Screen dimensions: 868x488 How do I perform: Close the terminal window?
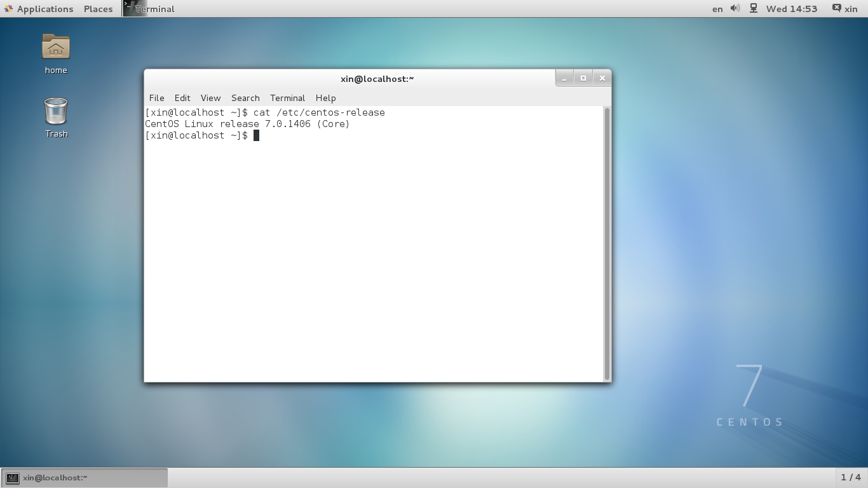[602, 78]
